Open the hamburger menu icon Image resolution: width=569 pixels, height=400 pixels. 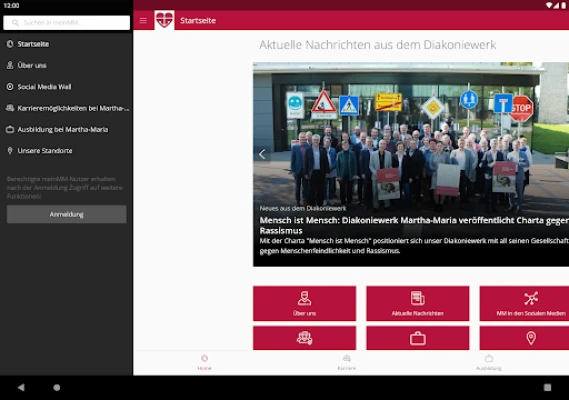point(143,21)
